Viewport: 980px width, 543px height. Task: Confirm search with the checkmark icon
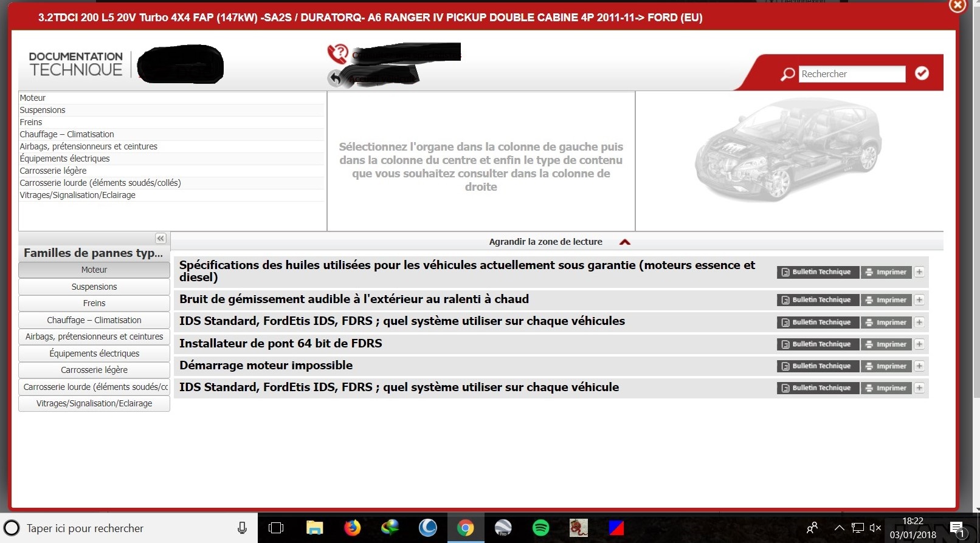922,73
